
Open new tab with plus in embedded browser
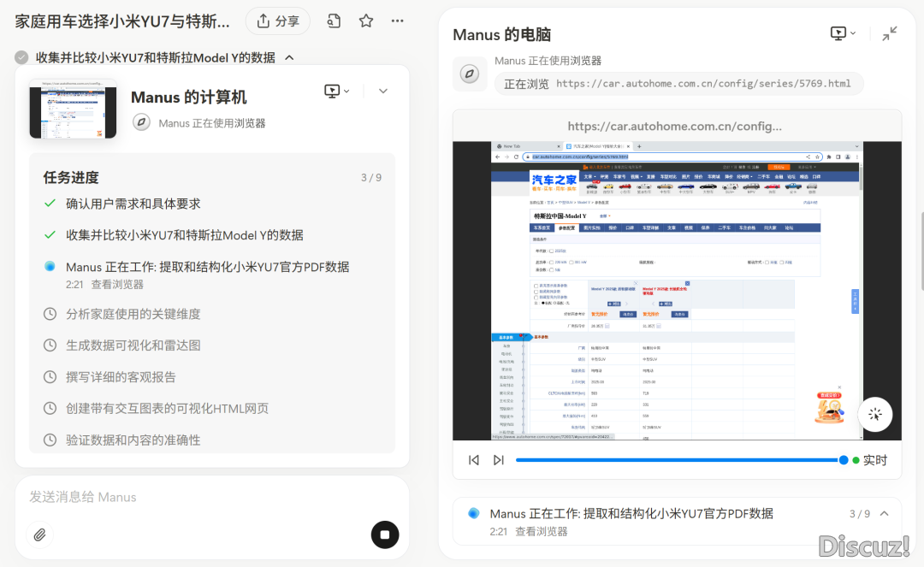click(x=639, y=146)
